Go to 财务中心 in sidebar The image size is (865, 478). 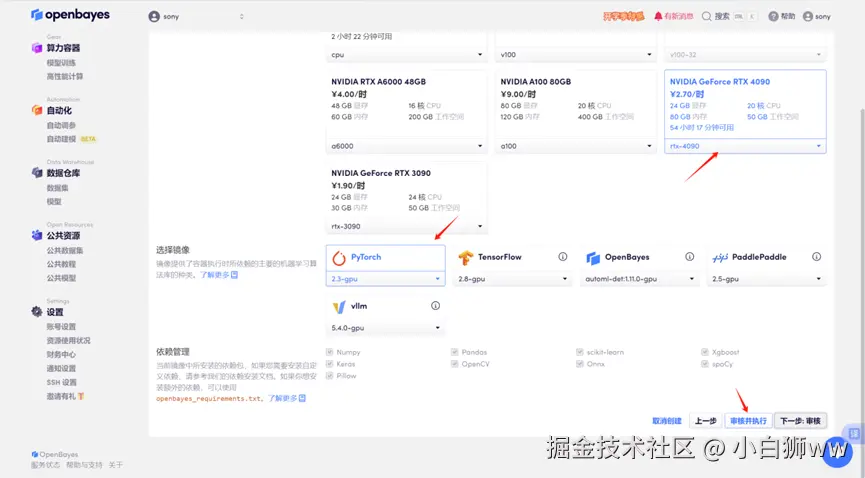pos(61,354)
